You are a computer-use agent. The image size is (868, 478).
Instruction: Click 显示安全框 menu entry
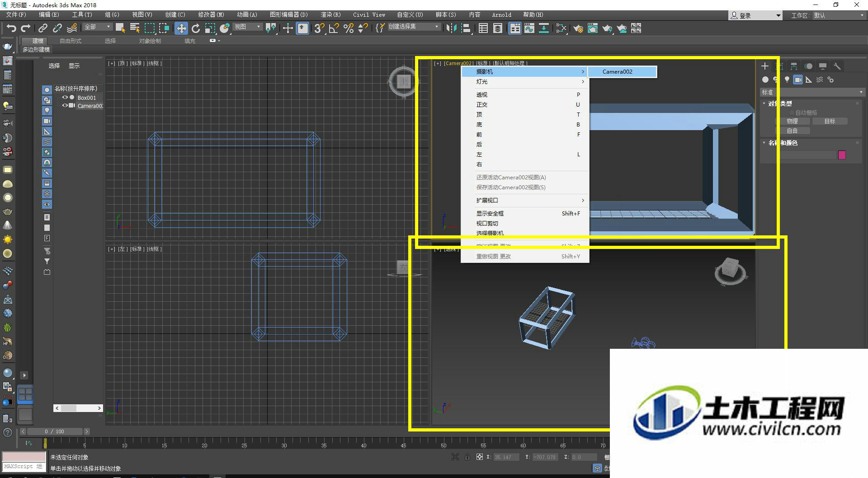coord(525,214)
